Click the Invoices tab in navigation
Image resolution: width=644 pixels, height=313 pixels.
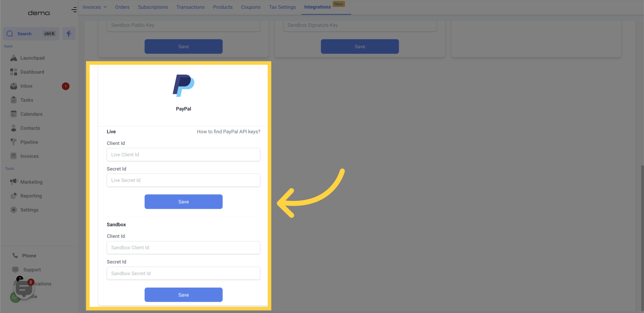tap(92, 7)
